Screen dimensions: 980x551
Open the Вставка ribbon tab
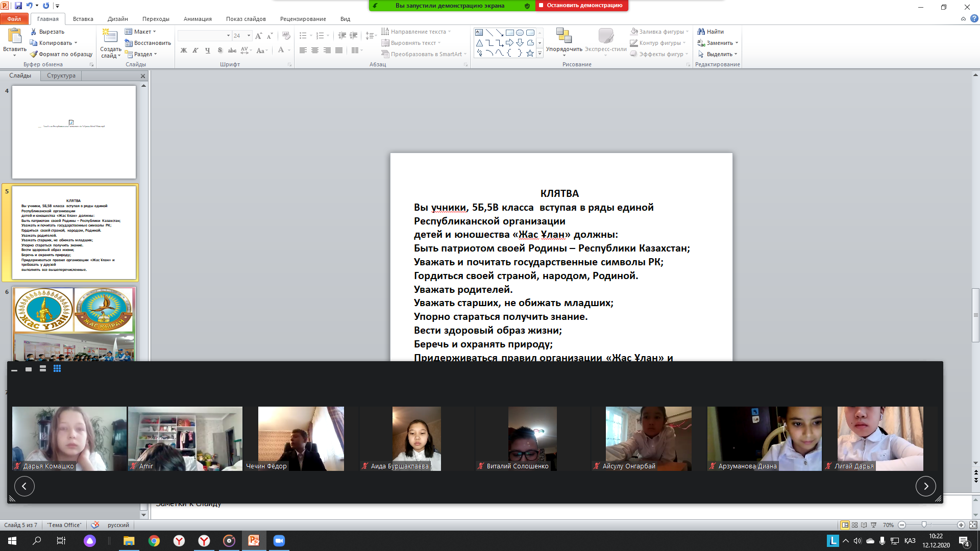83,19
